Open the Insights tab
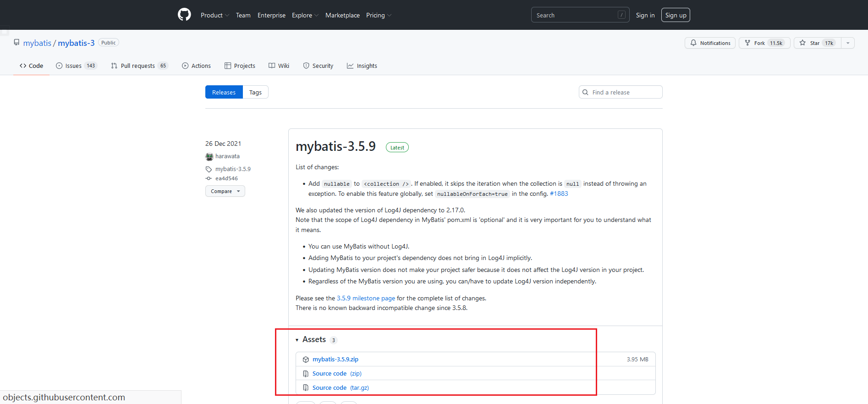Screen dimensions: 868x404 (362, 66)
